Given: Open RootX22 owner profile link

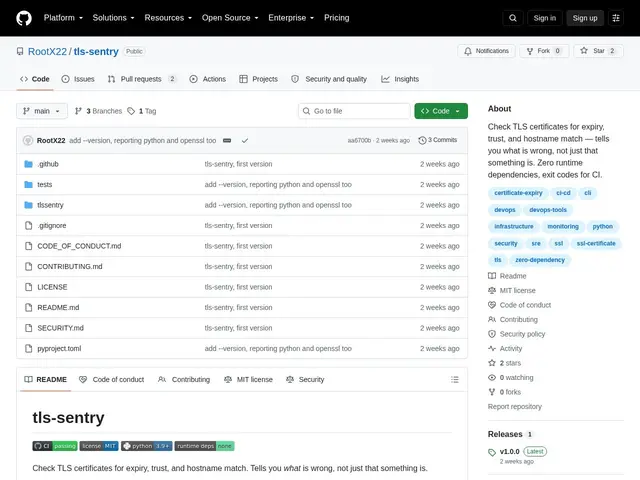Looking at the screenshot, I should pyautogui.click(x=47, y=51).
